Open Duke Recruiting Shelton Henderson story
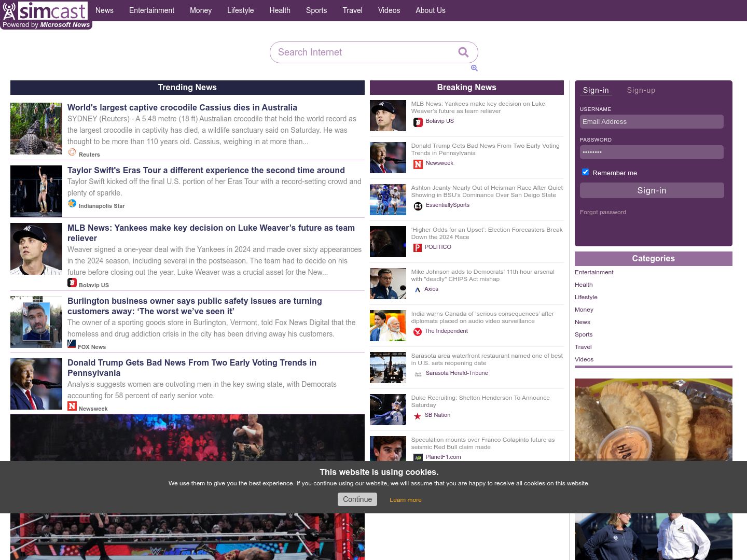The height and width of the screenshot is (560, 747). click(x=480, y=401)
